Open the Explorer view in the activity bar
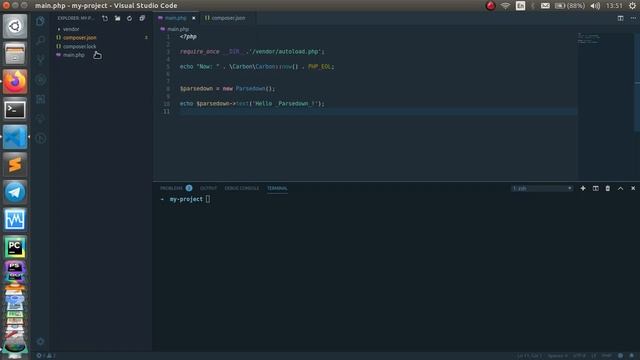 coord(40,21)
